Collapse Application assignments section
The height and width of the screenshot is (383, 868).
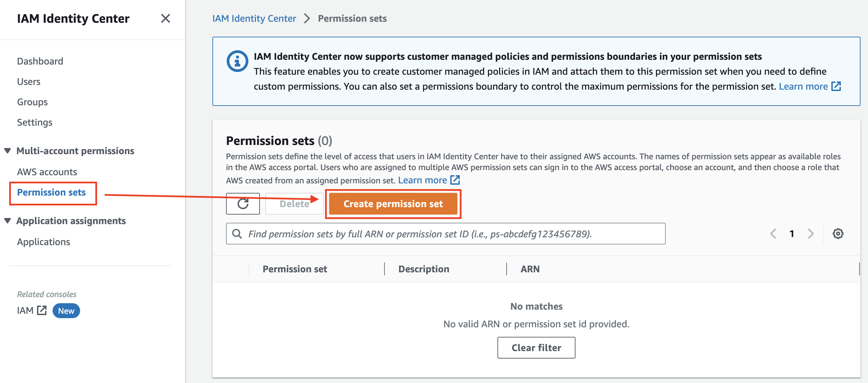coord(7,221)
